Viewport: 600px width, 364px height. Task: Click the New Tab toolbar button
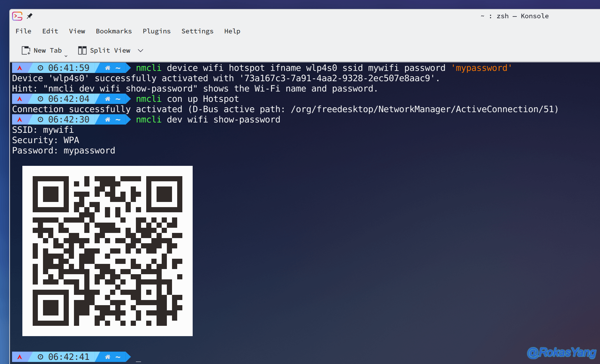(42, 51)
